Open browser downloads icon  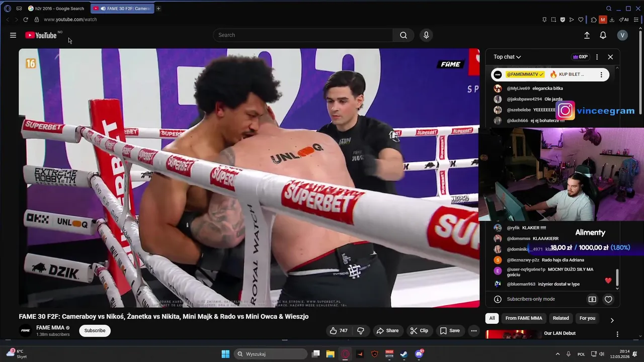coord(612,20)
